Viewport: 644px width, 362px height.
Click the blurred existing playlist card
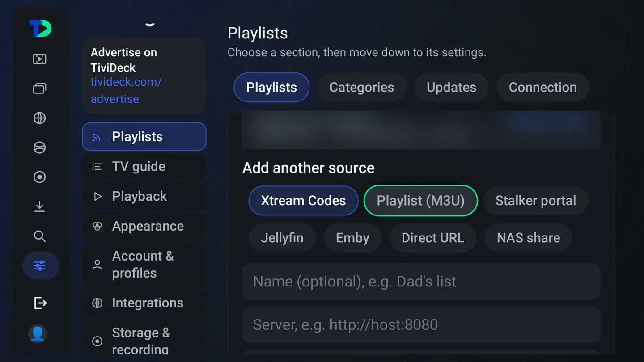coord(421,131)
